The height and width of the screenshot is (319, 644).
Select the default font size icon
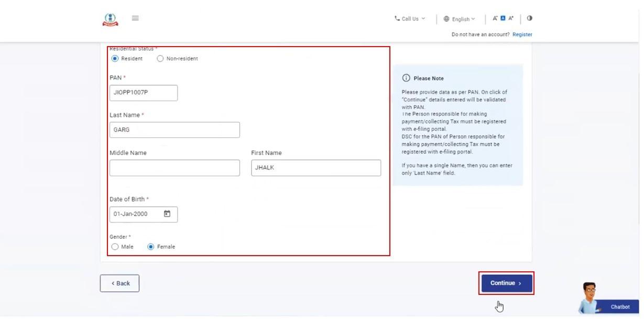tap(503, 18)
